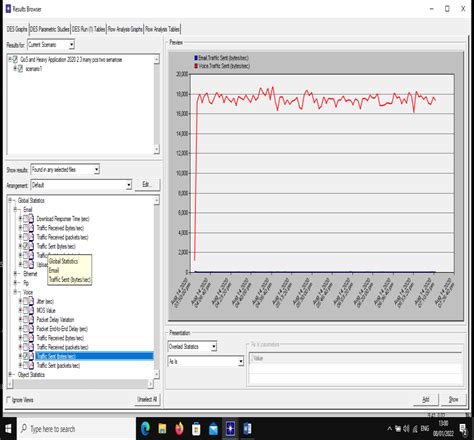474x440 pixels.
Task: Switch to Word in the taskbar
Action: (x=247, y=429)
